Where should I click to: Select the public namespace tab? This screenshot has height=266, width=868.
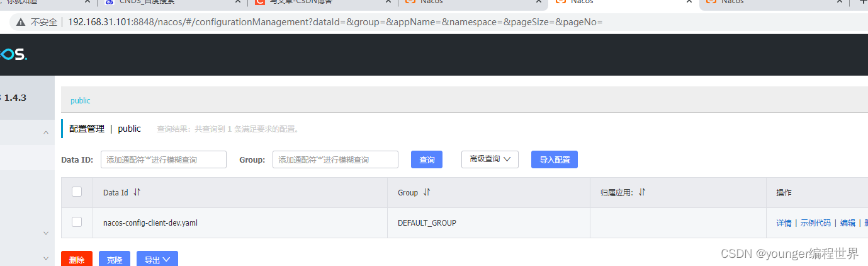pos(81,100)
